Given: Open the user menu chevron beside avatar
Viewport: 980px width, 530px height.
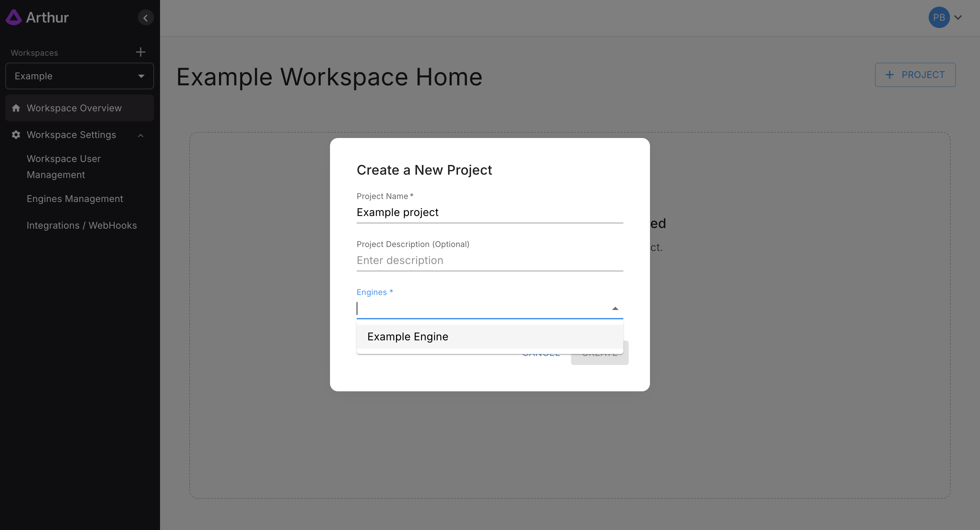Looking at the screenshot, I should tap(958, 18).
